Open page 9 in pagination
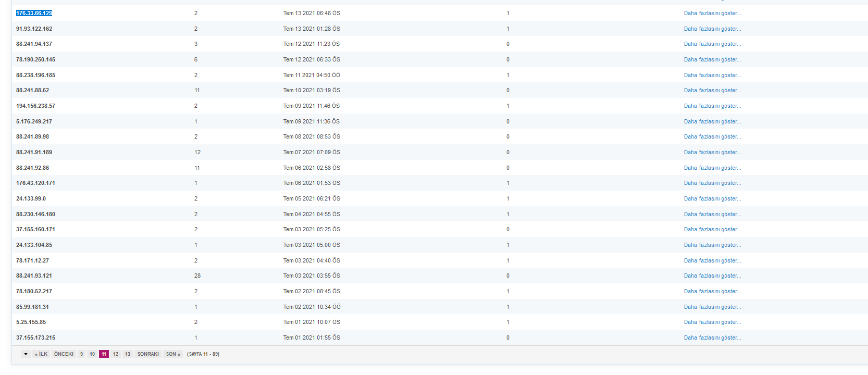 [x=81, y=354]
